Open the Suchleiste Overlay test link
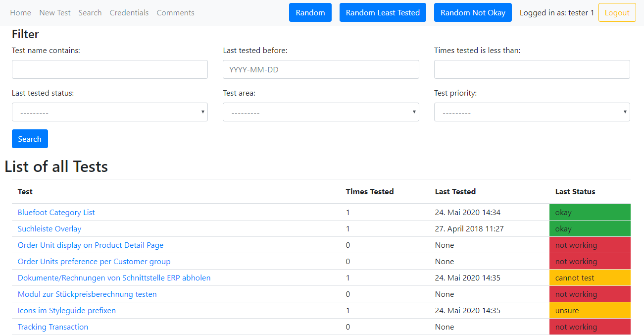 tap(50, 229)
